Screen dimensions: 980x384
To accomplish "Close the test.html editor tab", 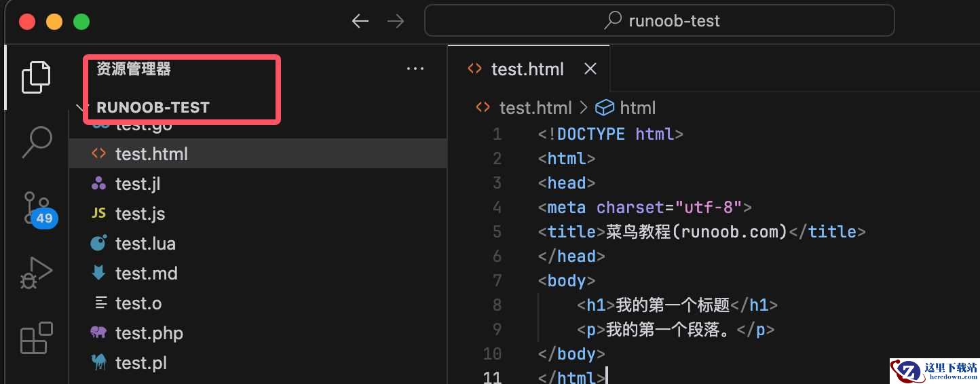I will 590,69.
